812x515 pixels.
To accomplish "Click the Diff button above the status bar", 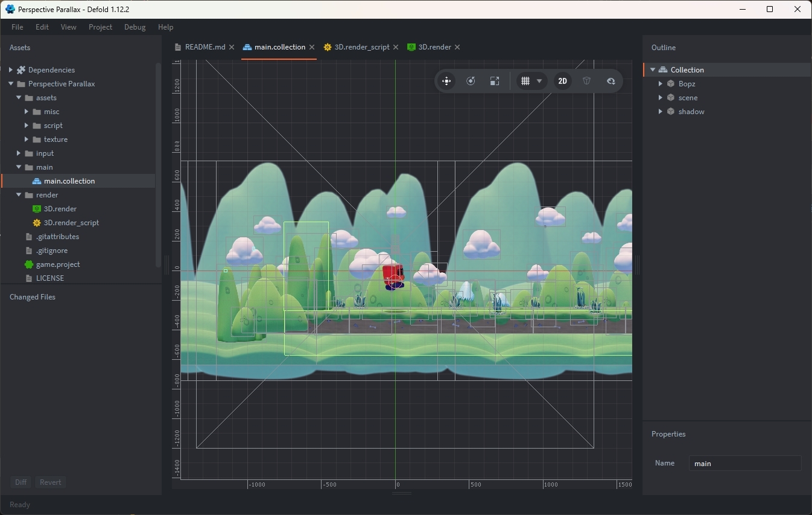I will click(x=21, y=482).
